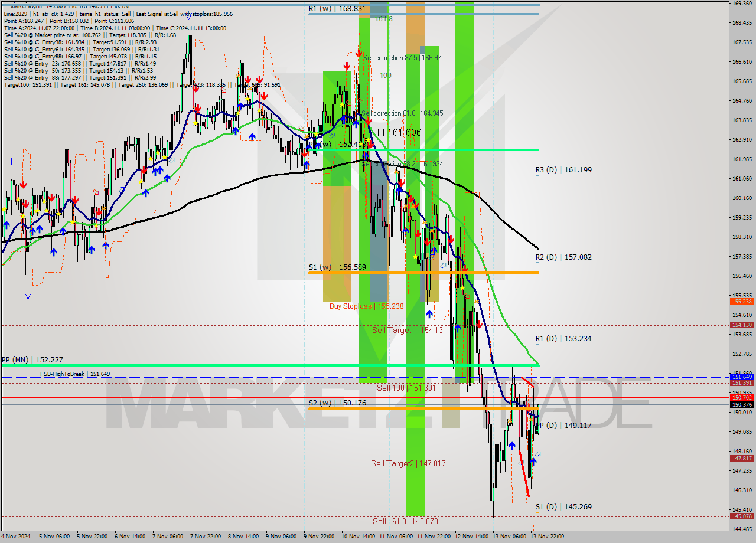
Task: Click the 'PP (D) | 149.117' pivot label
Action: [563, 426]
